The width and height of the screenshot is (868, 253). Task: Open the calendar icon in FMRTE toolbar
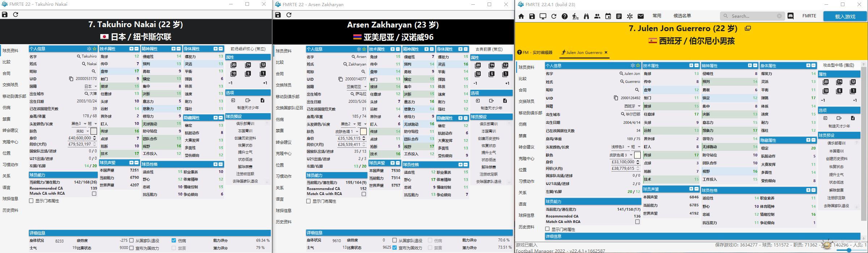[608, 16]
